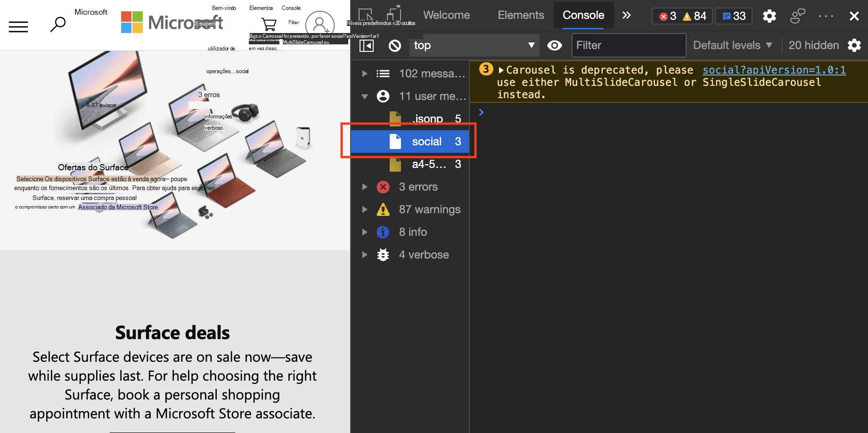Toggle the live expression eye icon
This screenshot has height=433, width=868.
(555, 45)
